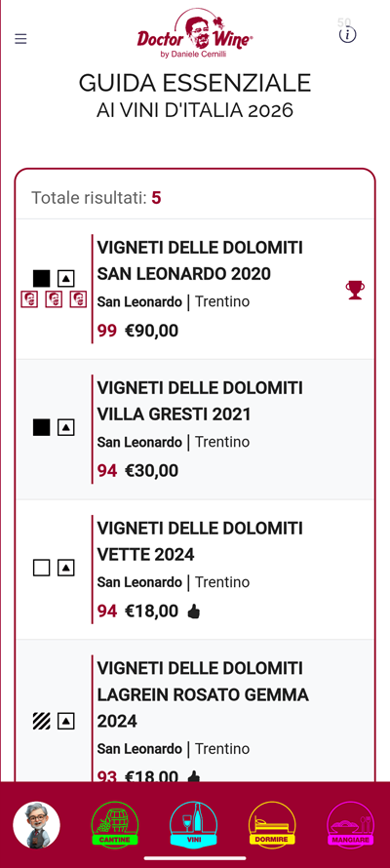Click the San Leonardo winery name under Villa Gresti
The width and height of the screenshot is (390, 868).
139,443
